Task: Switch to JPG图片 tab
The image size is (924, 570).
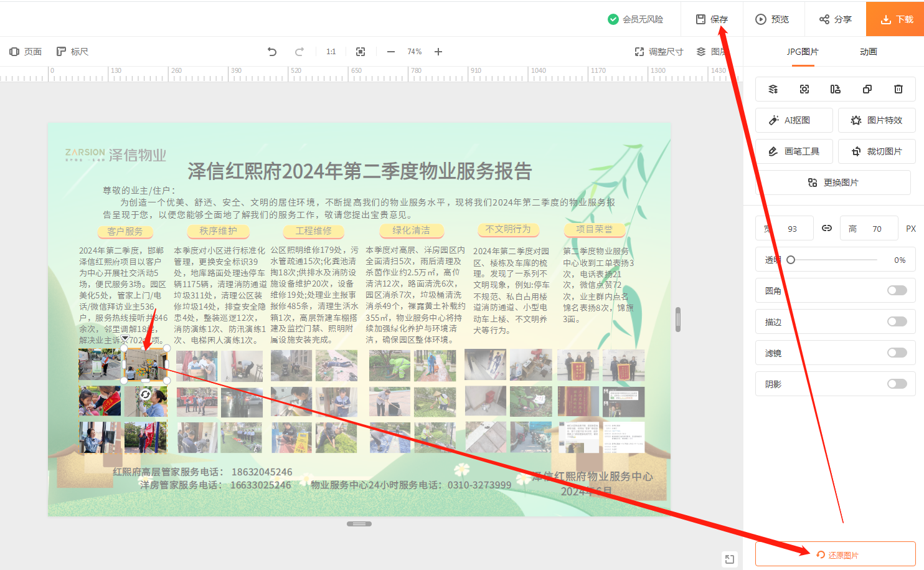Action: click(803, 52)
